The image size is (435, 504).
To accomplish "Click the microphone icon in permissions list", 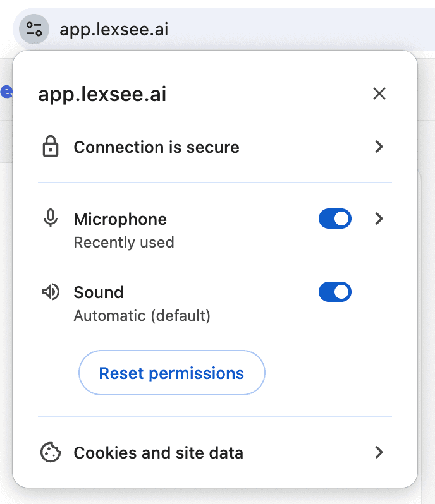I will coord(51,219).
